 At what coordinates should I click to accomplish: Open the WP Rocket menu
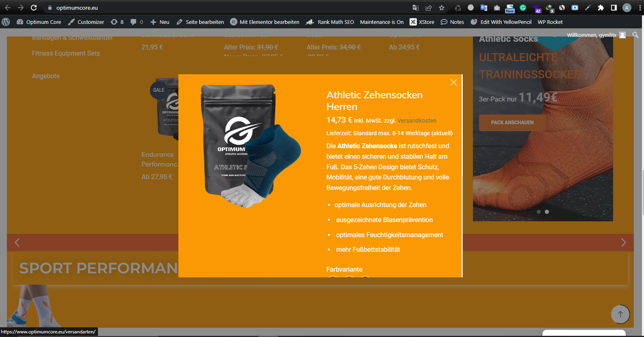point(550,22)
